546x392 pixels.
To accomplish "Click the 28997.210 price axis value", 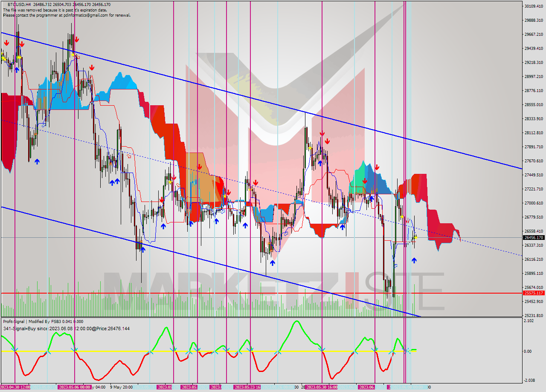I will (x=534, y=77).
